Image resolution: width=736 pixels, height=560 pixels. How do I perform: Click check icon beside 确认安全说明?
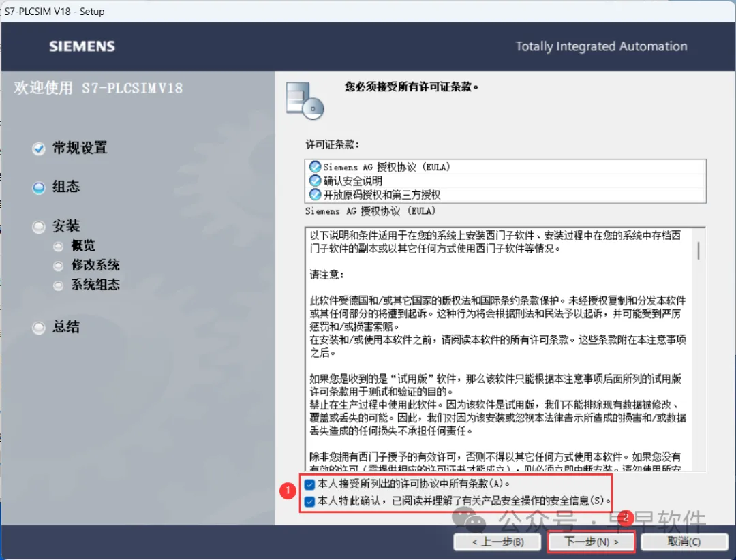(x=315, y=181)
